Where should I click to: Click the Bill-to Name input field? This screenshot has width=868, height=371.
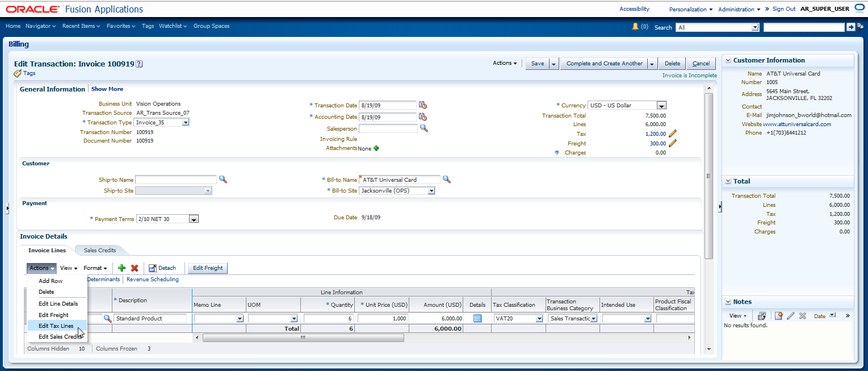click(400, 180)
